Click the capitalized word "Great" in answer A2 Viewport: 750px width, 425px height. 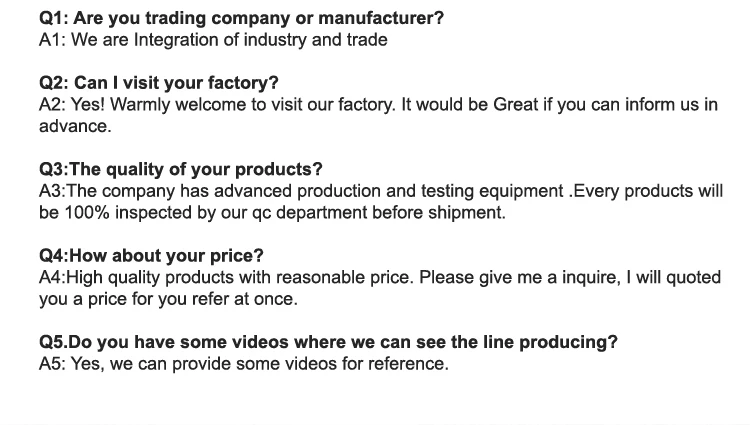(x=516, y=105)
